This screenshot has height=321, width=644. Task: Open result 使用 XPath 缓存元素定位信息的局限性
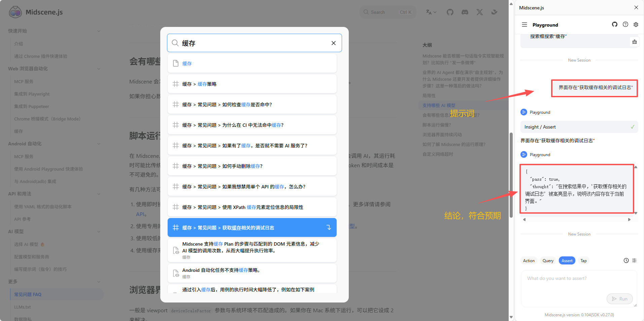pyautogui.click(x=252, y=207)
